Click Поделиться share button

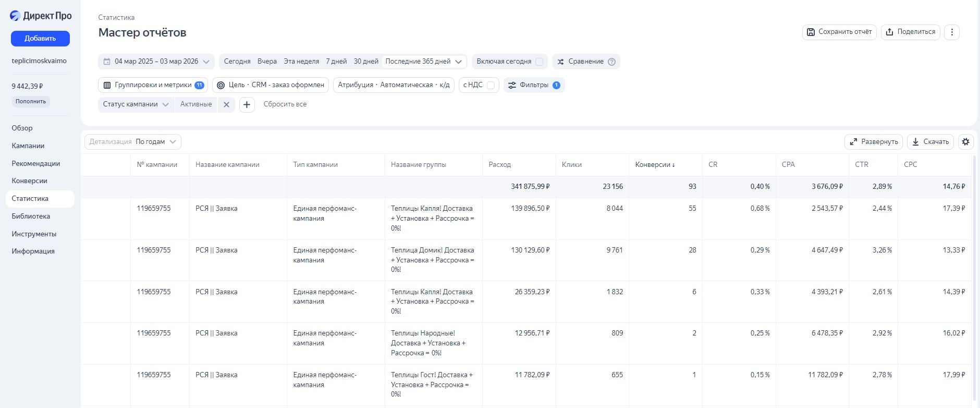(911, 32)
